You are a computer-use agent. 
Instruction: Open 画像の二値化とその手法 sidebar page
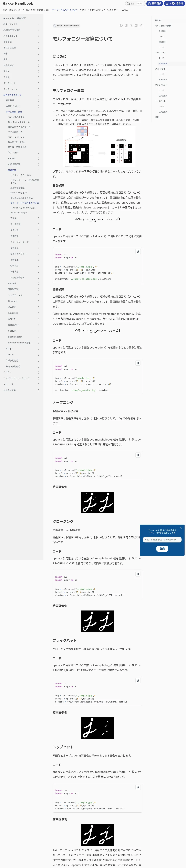tap(22, 198)
